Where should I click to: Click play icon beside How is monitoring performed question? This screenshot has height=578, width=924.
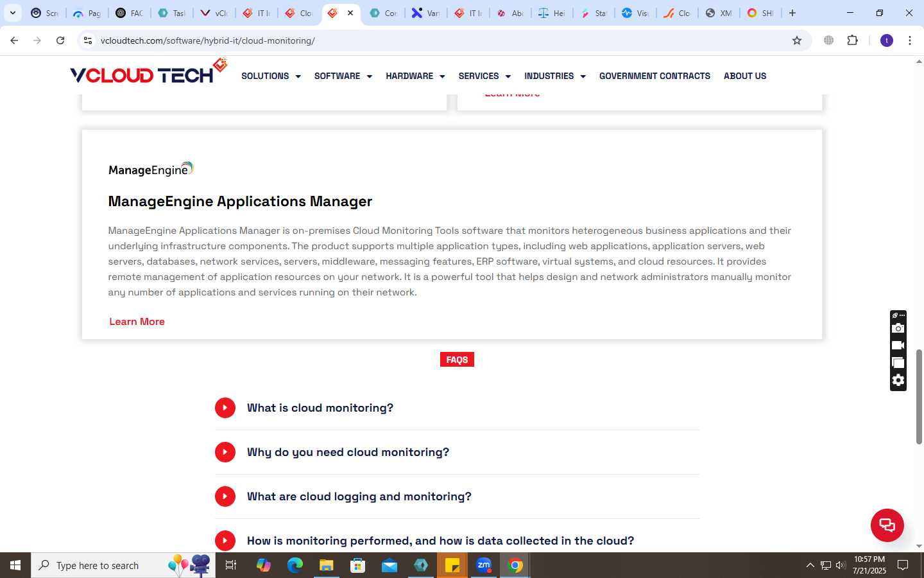pyautogui.click(x=225, y=541)
